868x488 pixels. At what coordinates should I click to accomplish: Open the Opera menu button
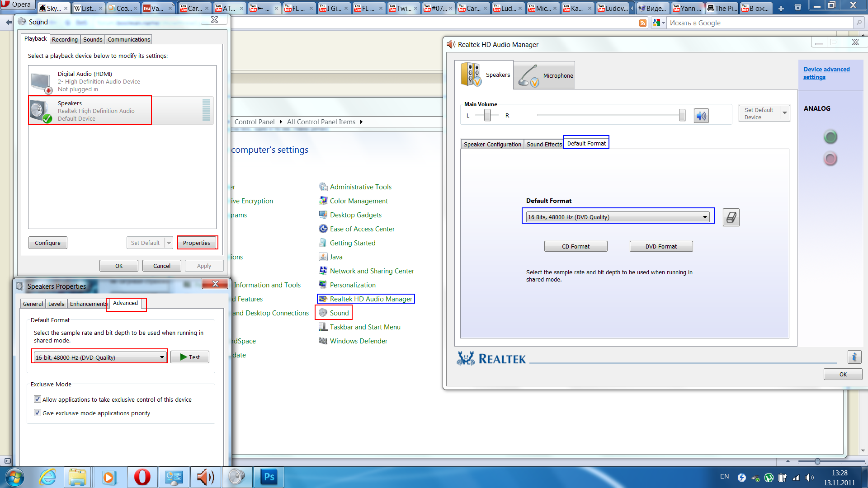click(17, 5)
